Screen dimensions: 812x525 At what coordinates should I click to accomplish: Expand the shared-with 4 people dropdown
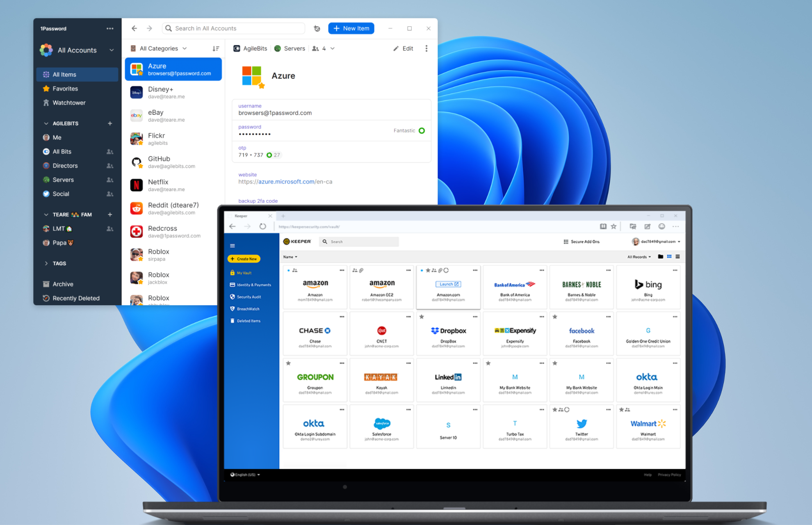(x=324, y=48)
